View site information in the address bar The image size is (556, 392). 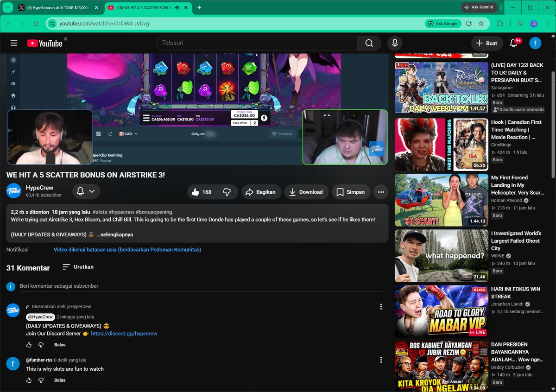tap(52, 23)
